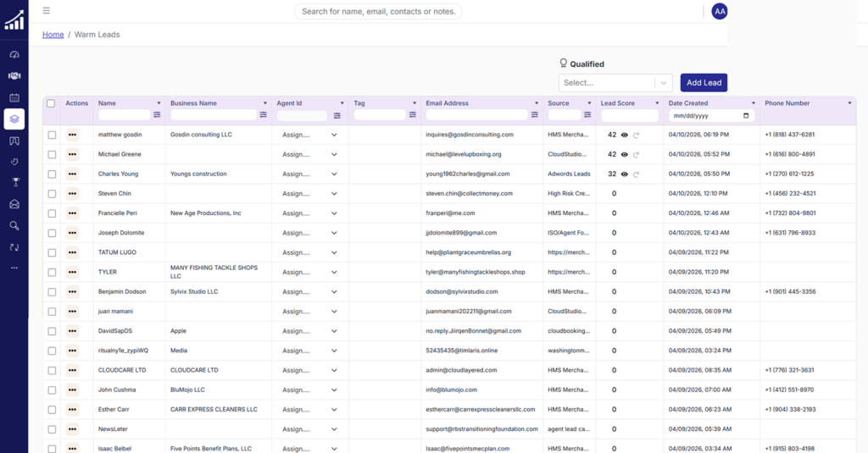Toggle the hamburger menu at top left
868x453 pixels.
[46, 11]
